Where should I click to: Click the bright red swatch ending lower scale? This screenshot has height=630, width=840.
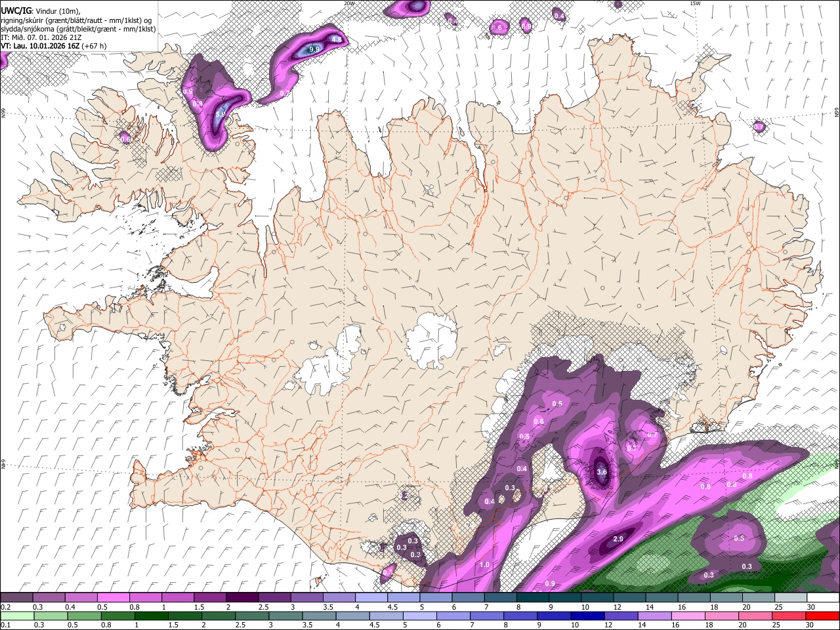(x=822, y=616)
